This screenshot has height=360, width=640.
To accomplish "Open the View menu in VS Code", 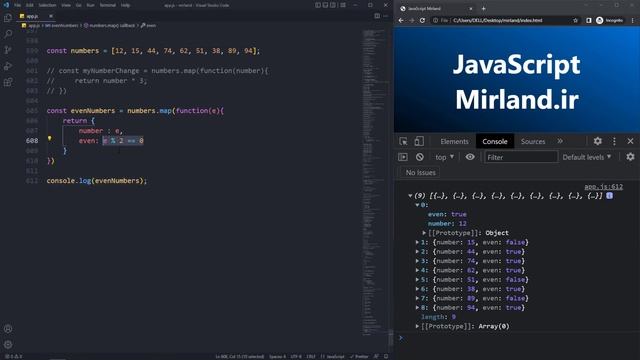I will [x=66, y=5].
